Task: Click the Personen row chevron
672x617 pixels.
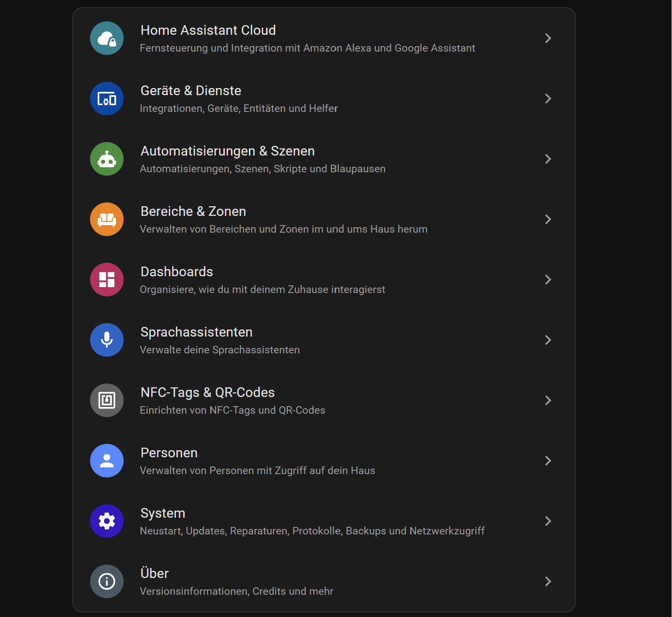Action: tap(548, 461)
